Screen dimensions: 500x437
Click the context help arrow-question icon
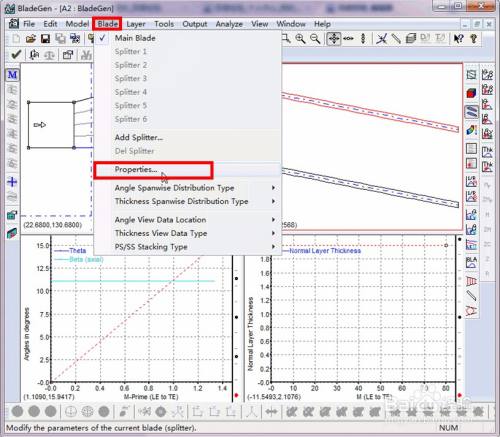(x=459, y=39)
